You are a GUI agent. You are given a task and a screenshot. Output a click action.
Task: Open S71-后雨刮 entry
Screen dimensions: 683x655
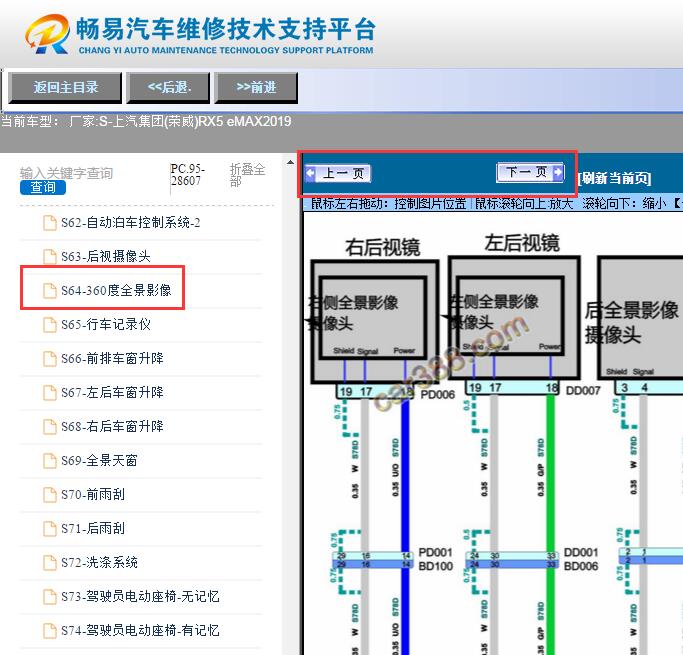(x=93, y=528)
